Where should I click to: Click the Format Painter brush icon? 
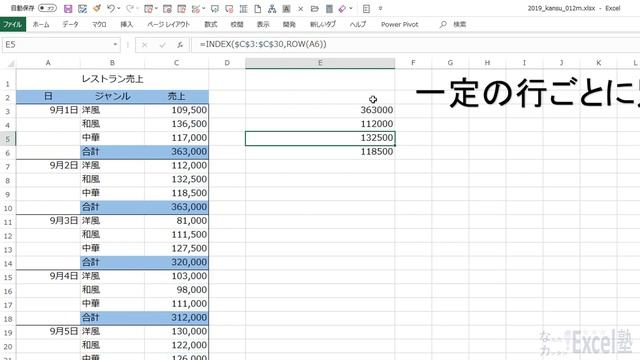[97, 9]
